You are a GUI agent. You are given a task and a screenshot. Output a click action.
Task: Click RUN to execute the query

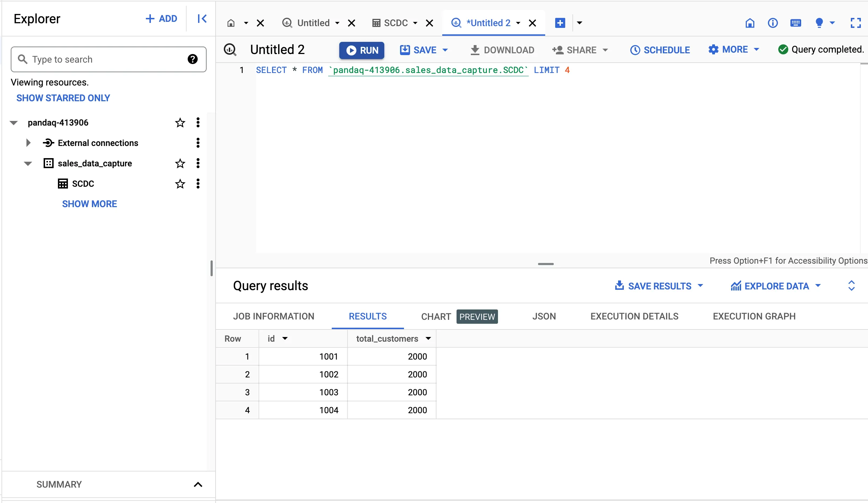tap(362, 50)
